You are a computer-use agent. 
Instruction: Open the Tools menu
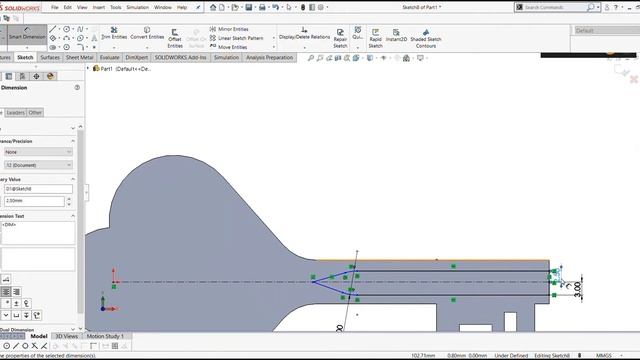(116, 7)
